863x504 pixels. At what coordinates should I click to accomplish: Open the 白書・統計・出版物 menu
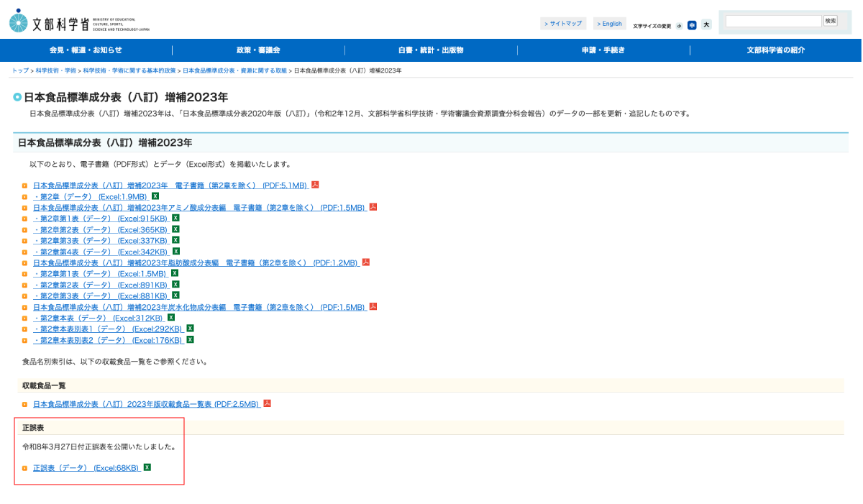click(x=431, y=50)
